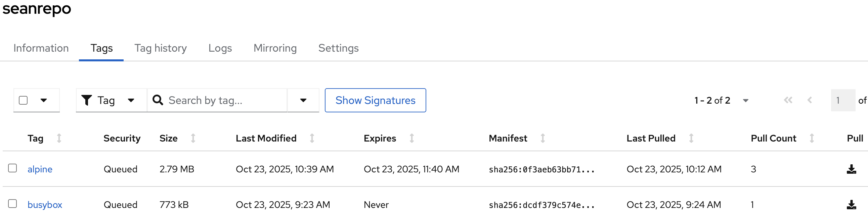Open the bulk select dropdown arrow

pyautogui.click(x=44, y=100)
